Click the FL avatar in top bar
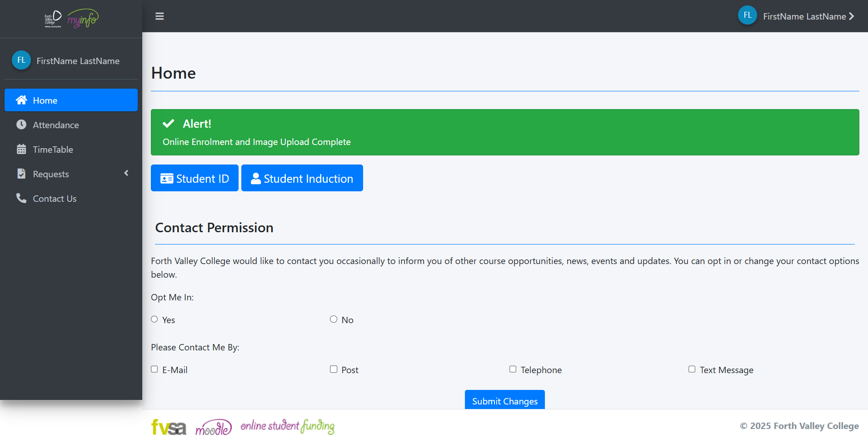The width and height of the screenshot is (868, 444). (x=747, y=15)
